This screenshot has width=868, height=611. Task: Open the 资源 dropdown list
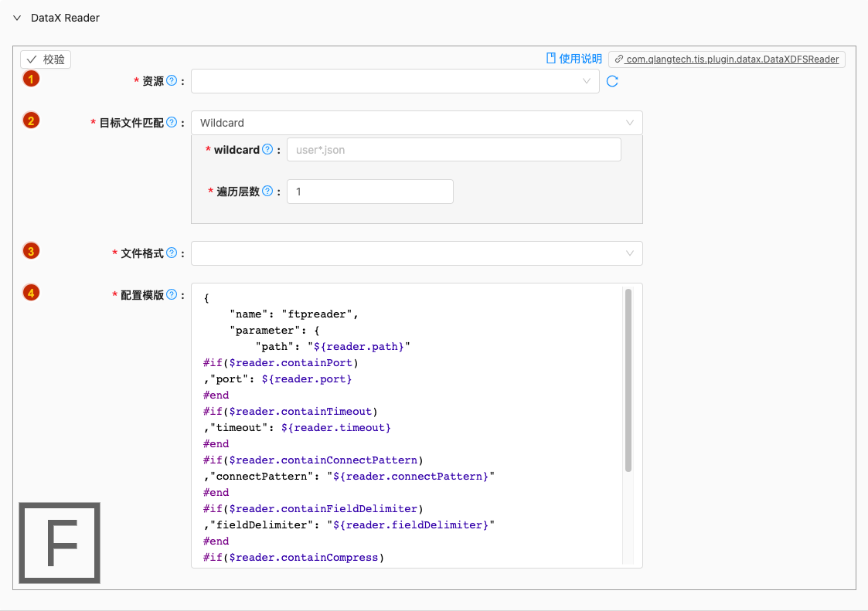coord(395,81)
